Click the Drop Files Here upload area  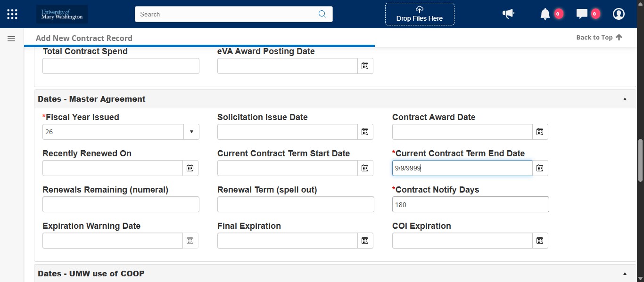coord(420,14)
